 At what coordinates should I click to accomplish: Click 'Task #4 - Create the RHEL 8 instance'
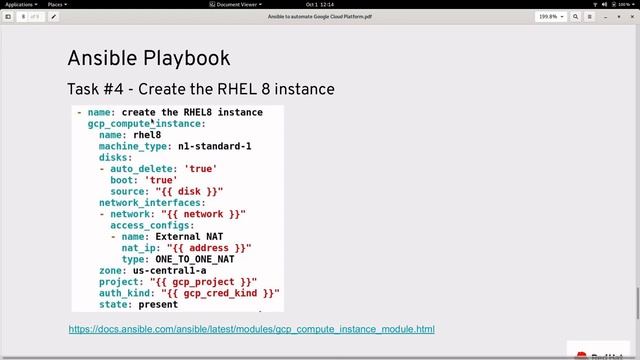tap(201, 89)
